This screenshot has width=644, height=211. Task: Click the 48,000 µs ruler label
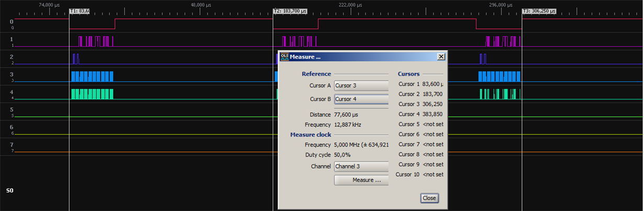coord(201,4)
